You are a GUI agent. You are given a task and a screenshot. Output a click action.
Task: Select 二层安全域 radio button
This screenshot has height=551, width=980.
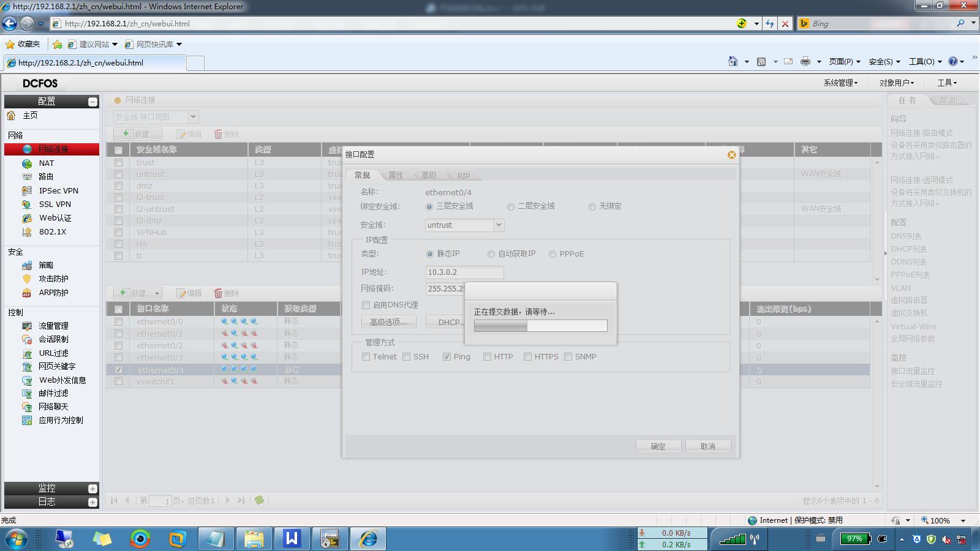[x=511, y=207]
